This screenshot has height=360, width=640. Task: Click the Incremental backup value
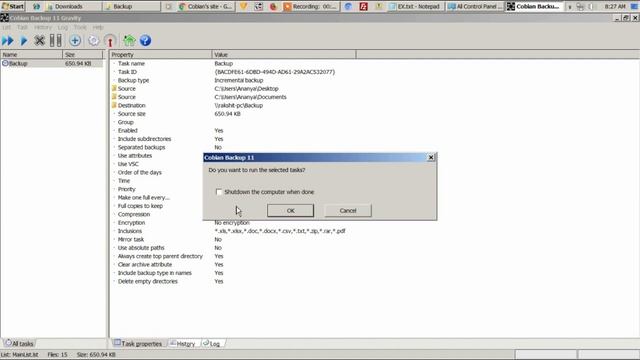coord(239,80)
